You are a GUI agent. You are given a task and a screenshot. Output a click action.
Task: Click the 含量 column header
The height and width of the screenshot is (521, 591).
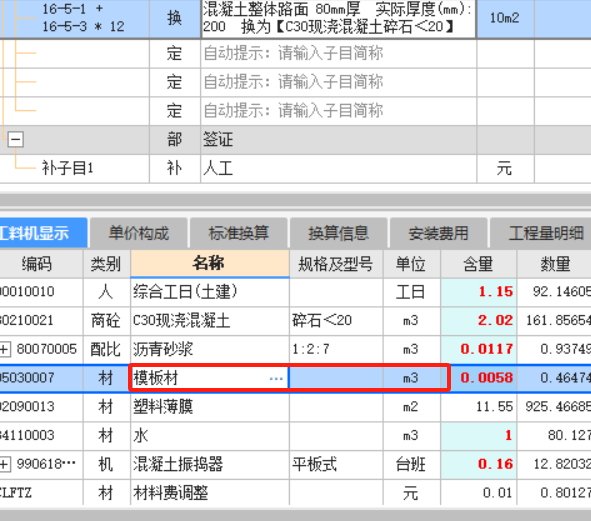[478, 264]
